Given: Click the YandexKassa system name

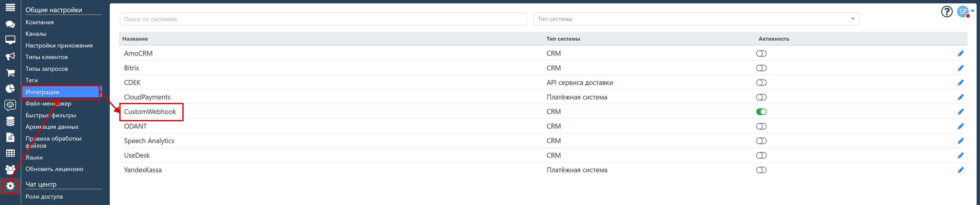Looking at the screenshot, I should click(143, 170).
